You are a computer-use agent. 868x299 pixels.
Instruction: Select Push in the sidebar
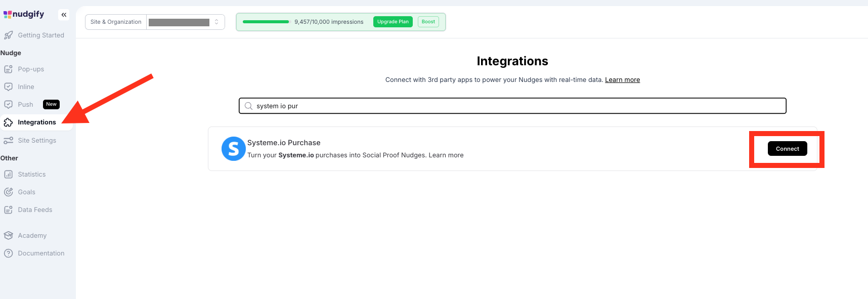point(25,105)
